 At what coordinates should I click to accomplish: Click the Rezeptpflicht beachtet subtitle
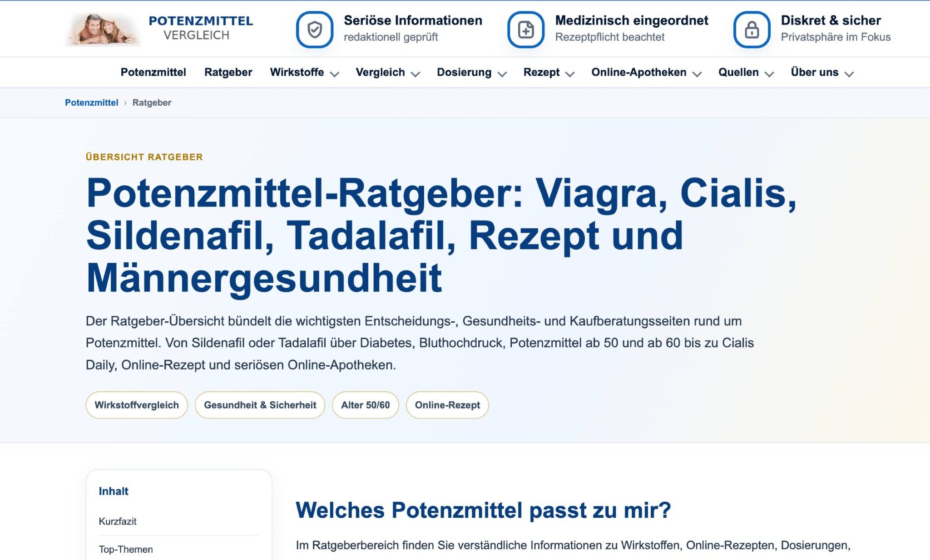[x=609, y=37]
